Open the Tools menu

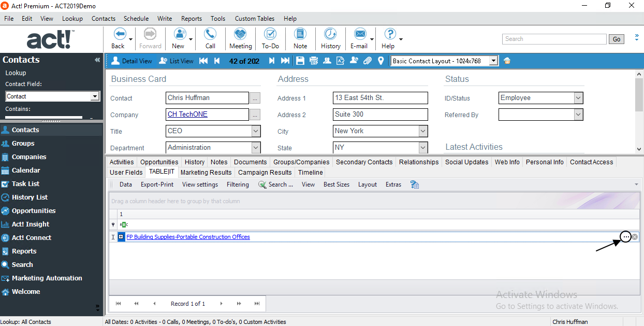click(217, 18)
